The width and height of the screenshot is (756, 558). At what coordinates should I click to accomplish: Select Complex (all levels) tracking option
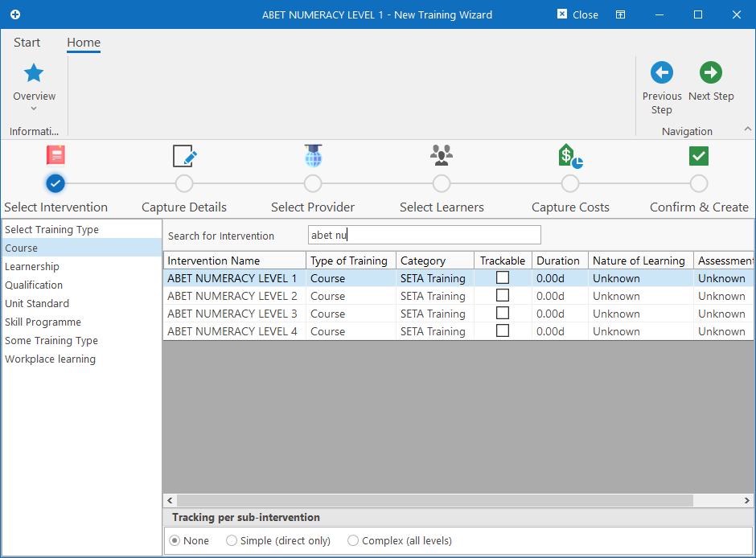tap(353, 540)
